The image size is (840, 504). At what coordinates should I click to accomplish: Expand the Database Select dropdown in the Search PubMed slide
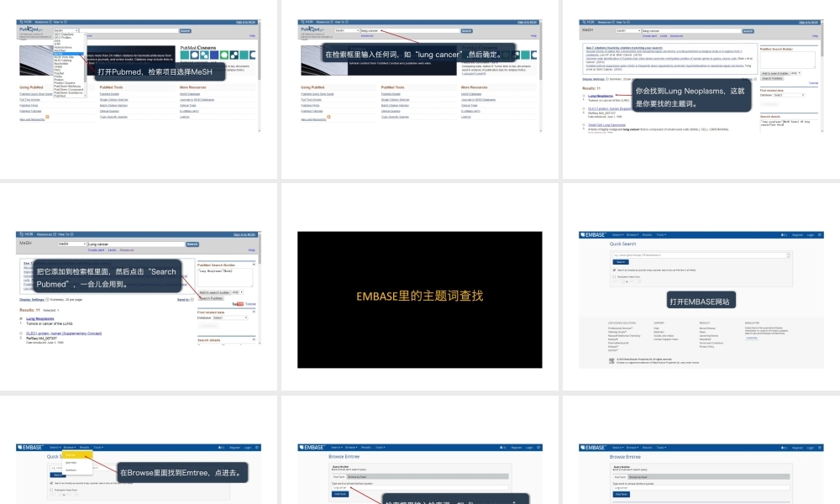point(229,318)
